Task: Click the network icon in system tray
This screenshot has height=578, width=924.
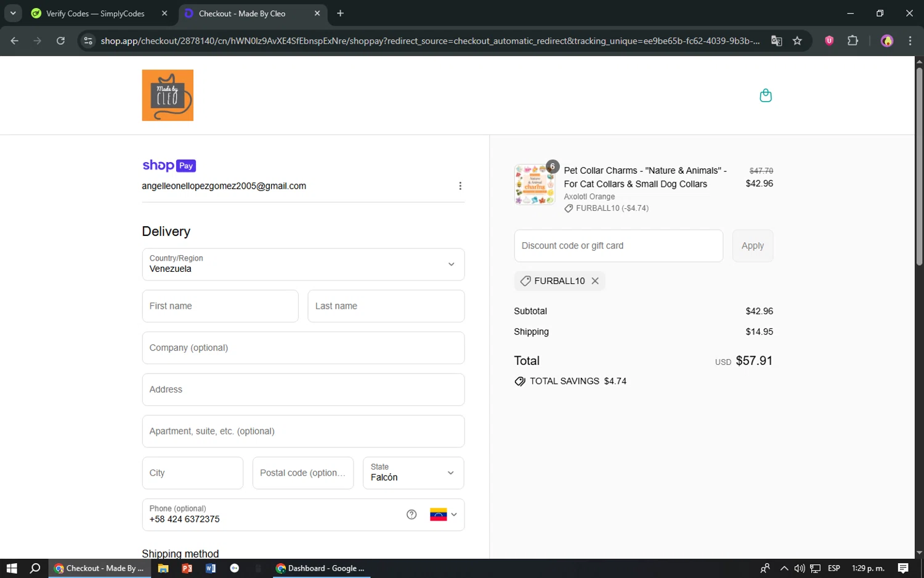Action: click(x=816, y=568)
